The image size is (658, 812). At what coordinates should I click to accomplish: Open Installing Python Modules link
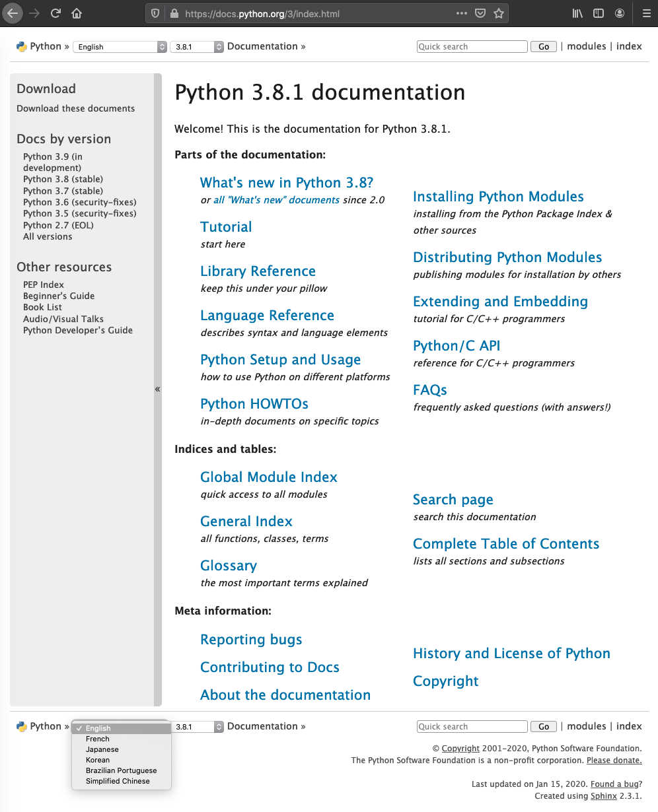coord(498,197)
